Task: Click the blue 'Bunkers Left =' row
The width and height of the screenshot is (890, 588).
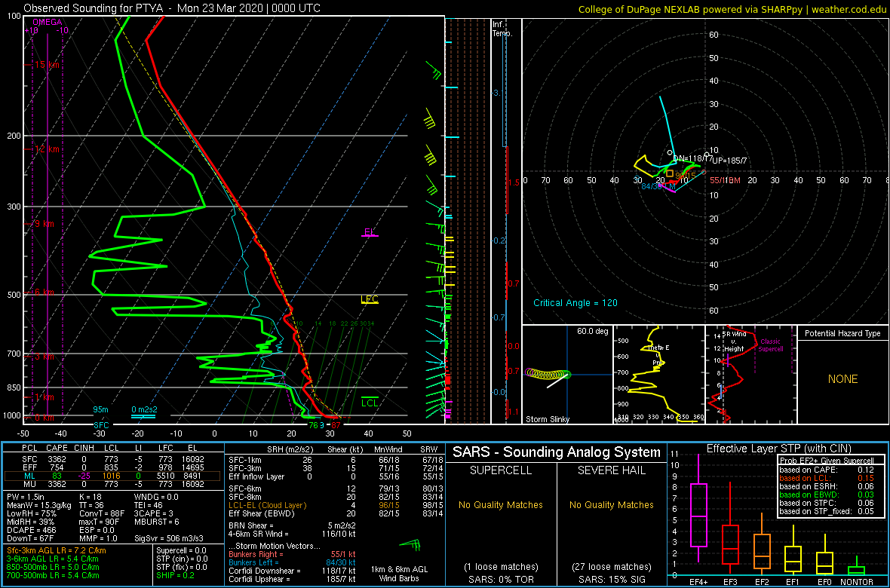Action: 293,562
